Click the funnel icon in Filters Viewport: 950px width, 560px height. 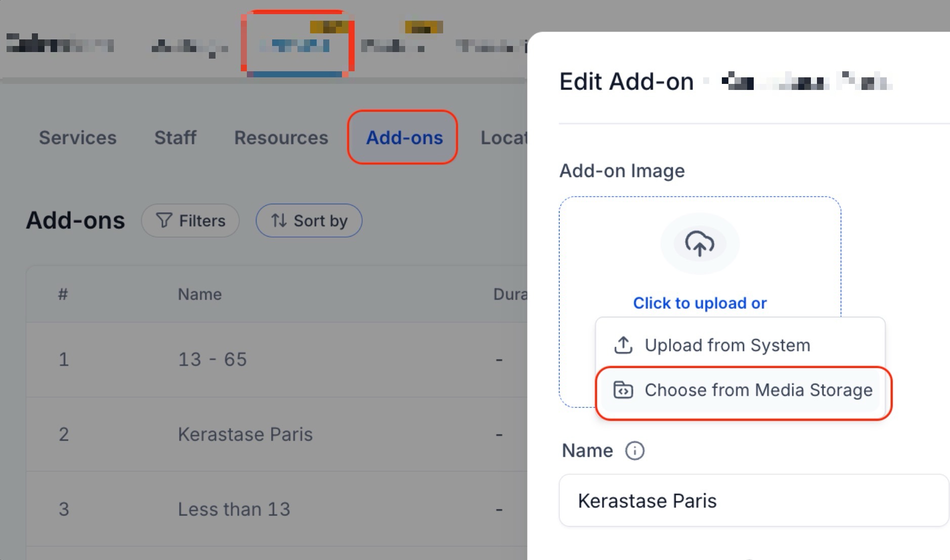click(164, 220)
